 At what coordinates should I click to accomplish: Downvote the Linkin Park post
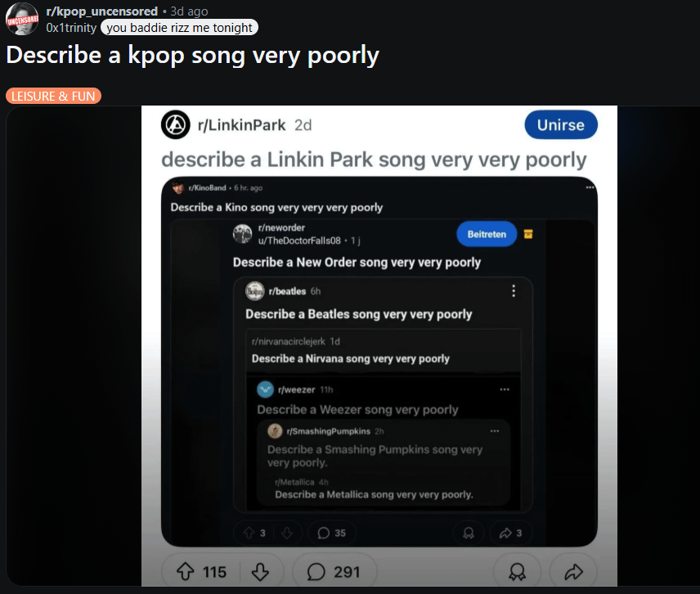[261, 571]
